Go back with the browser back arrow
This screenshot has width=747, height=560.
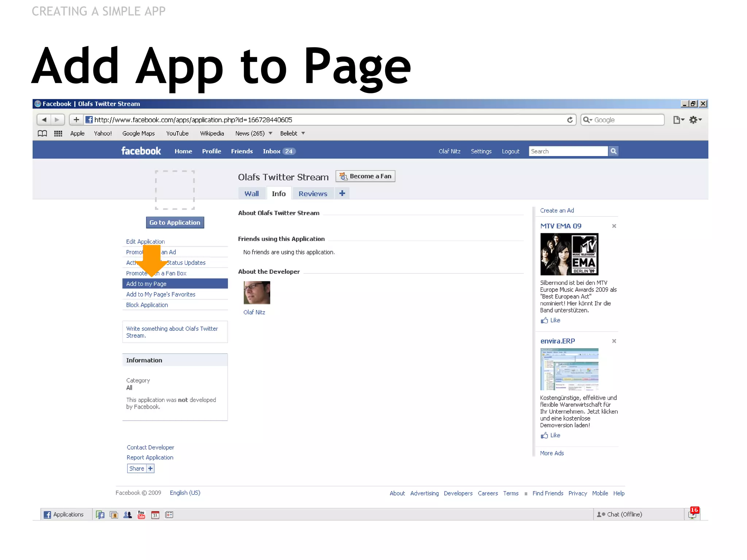(44, 120)
